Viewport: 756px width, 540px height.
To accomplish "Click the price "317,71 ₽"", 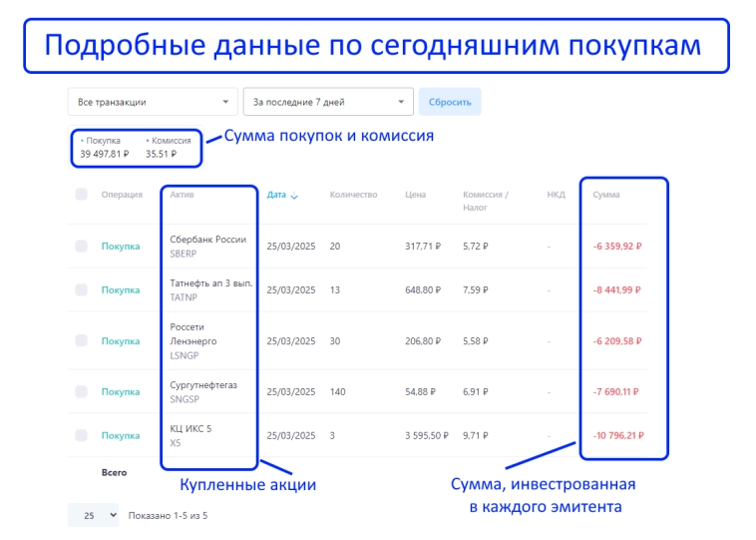I will click(x=423, y=247).
